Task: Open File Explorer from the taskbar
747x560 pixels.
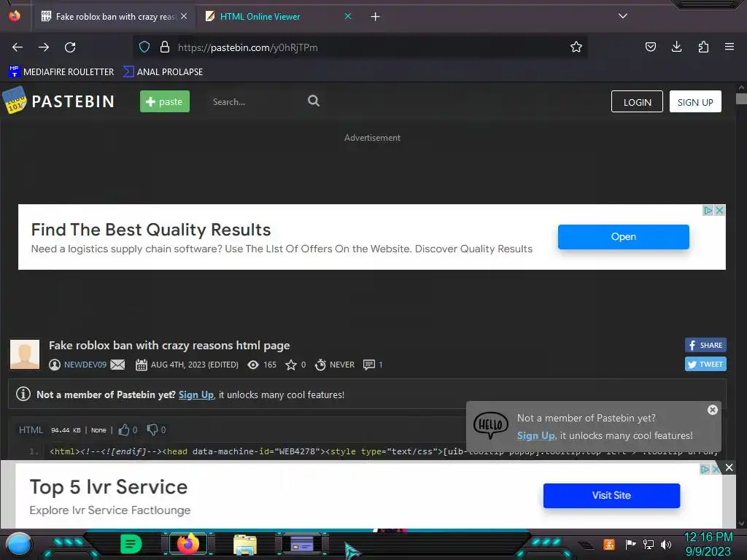Action: pos(245,545)
